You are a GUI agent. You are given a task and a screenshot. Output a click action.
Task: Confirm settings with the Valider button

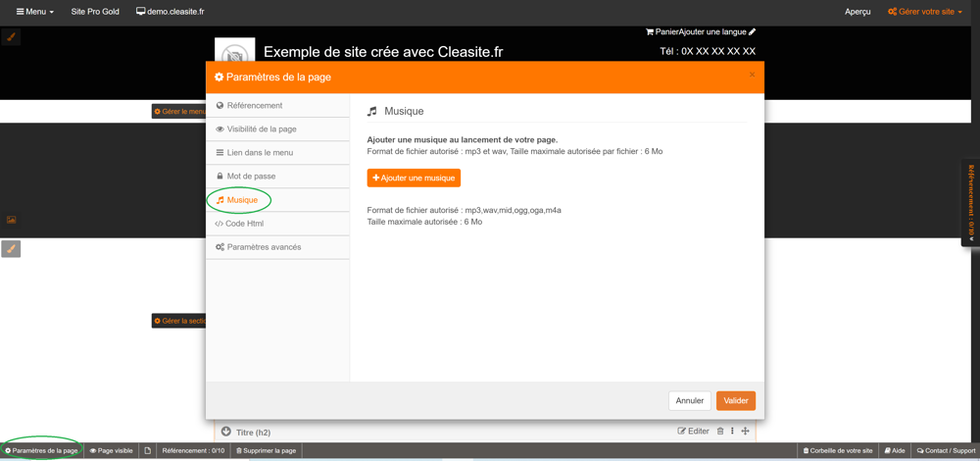click(x=735, y=400)
